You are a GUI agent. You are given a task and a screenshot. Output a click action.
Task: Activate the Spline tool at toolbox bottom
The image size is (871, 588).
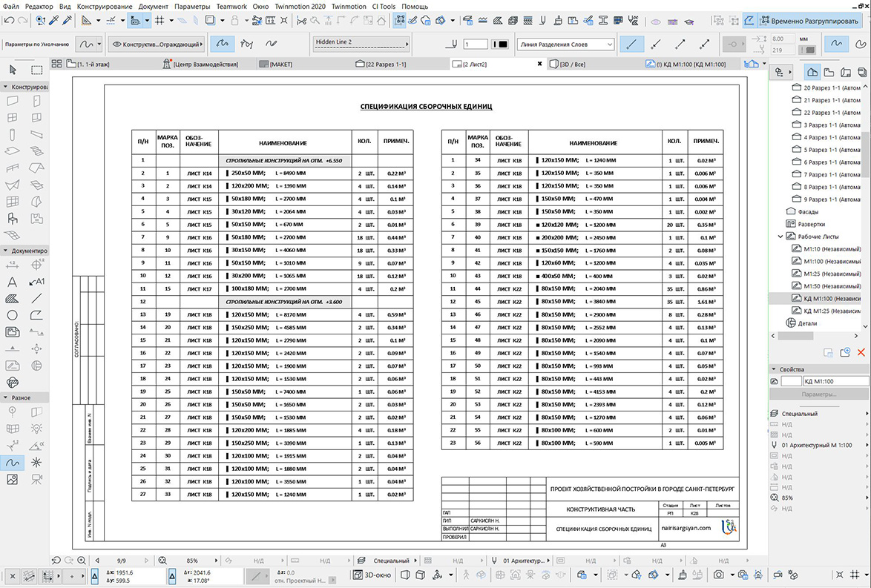[x=12, y=462]
